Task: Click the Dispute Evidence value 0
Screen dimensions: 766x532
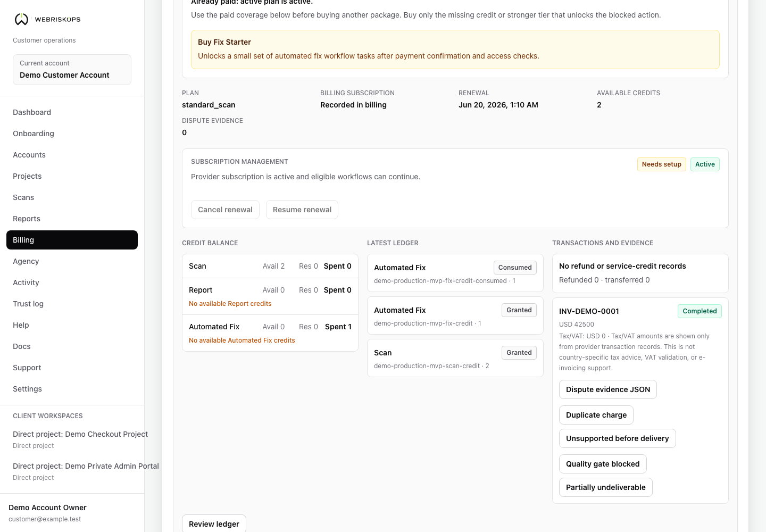Action: coord(185,132)
